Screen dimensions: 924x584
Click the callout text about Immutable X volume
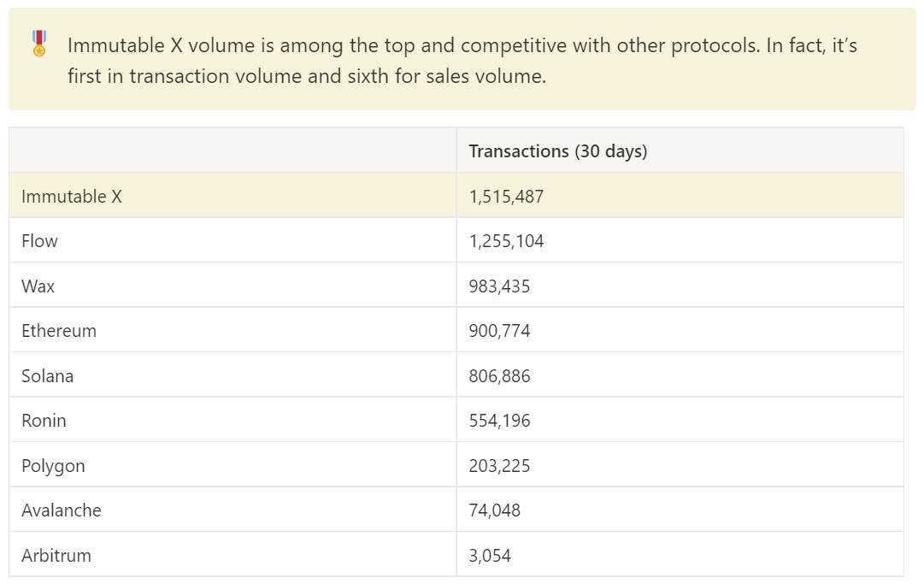click(x=462, y=61)
